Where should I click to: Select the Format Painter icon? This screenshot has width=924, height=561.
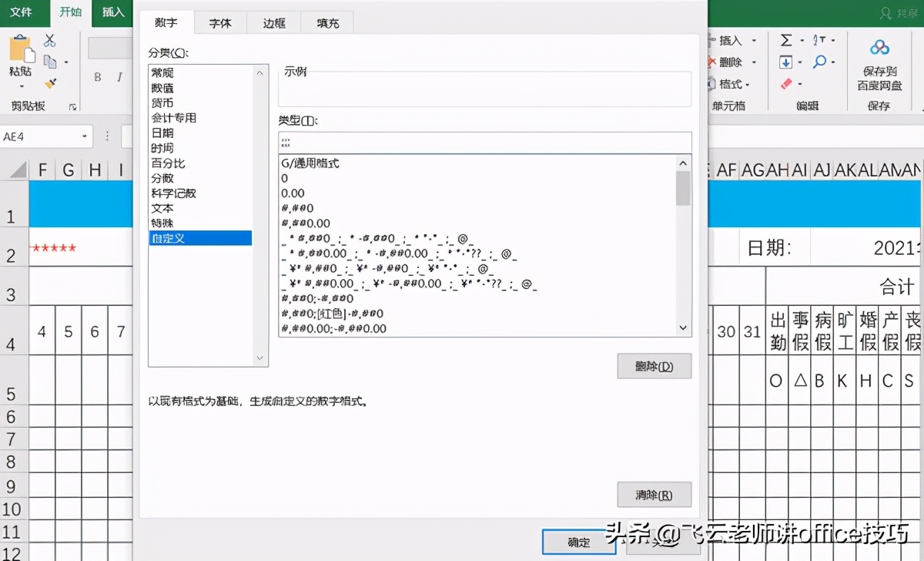click(x=51, y=82)
